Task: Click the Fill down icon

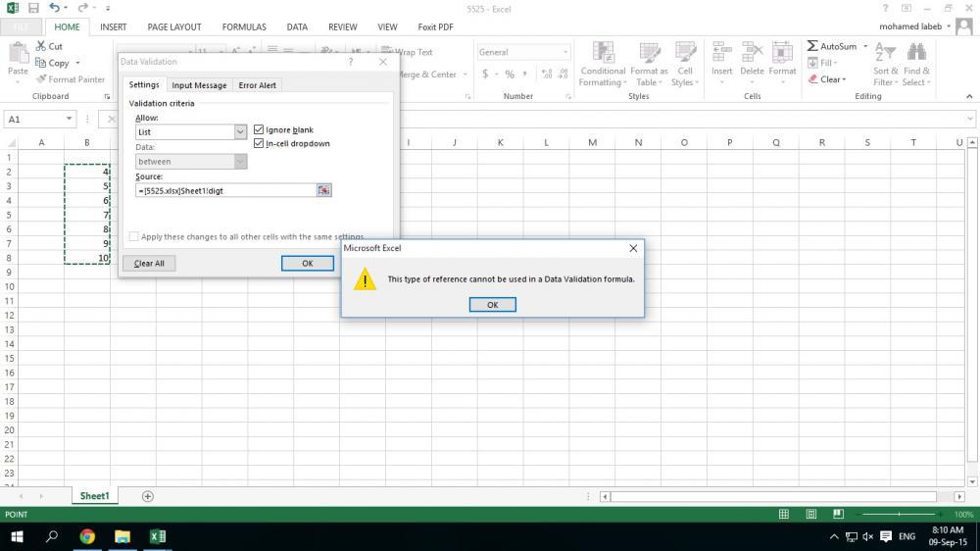Action: (x=812, y=63)
